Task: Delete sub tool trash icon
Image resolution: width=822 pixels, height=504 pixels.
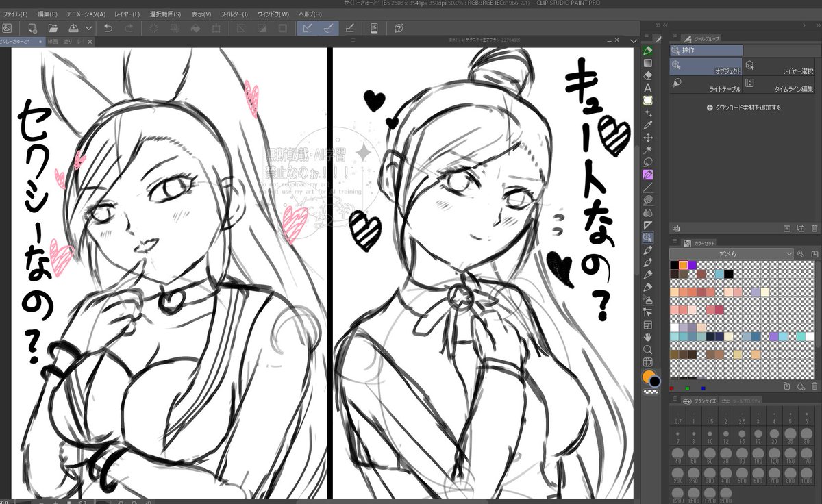Action: click(x=814, y=228)
